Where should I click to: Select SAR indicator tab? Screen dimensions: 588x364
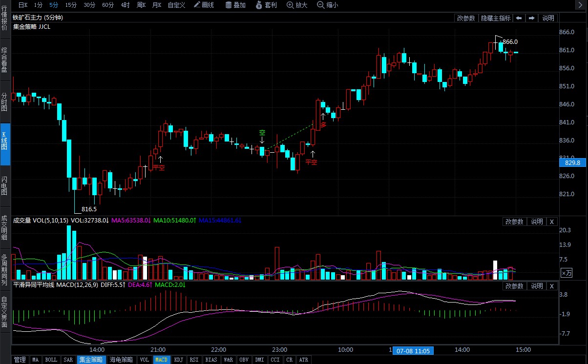click(68, 360)
